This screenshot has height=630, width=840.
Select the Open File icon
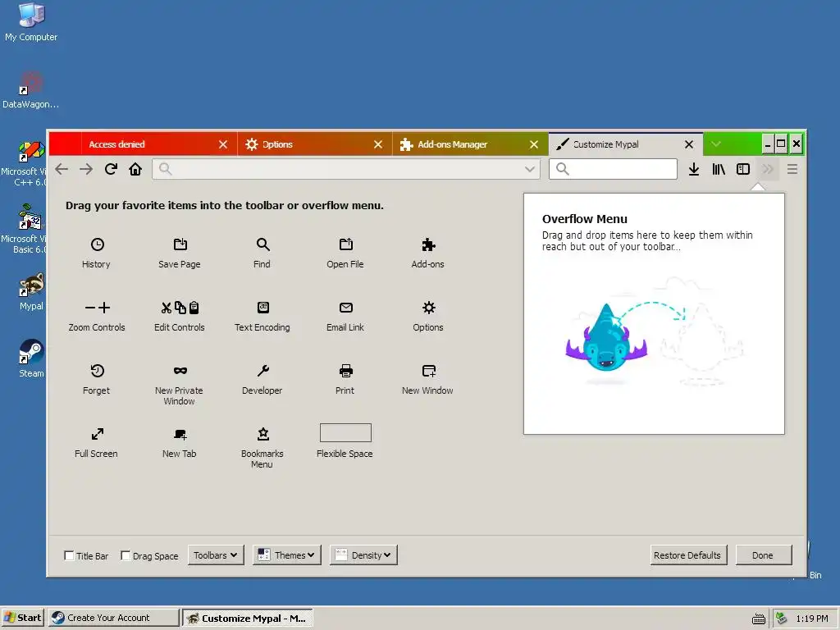click(345, 244)
